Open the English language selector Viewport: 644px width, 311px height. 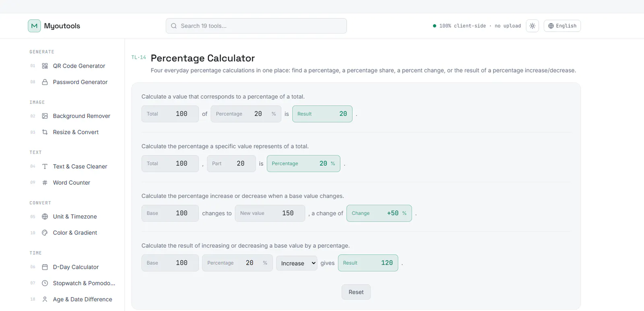[x=562, y=26]
